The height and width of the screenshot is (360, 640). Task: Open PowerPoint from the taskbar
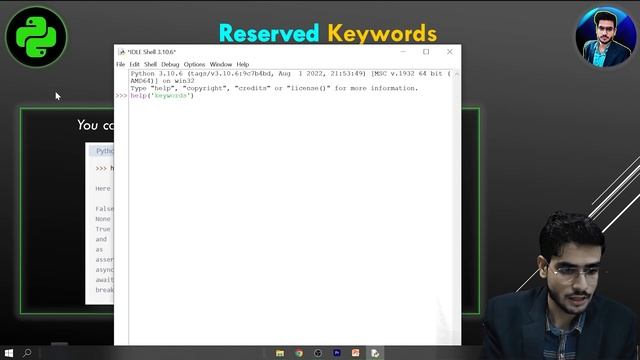coord(356,353)
